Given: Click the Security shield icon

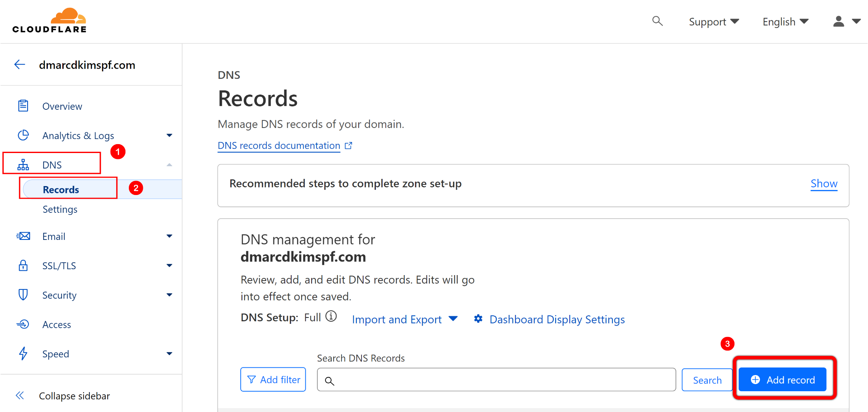Looking at the screenshot, I should (x=23, y=295).
